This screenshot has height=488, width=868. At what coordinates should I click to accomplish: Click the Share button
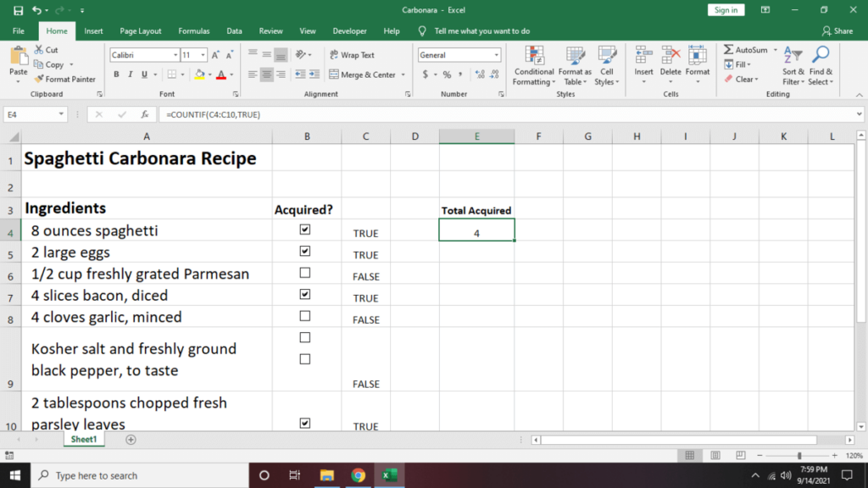(x=837, y=31)
